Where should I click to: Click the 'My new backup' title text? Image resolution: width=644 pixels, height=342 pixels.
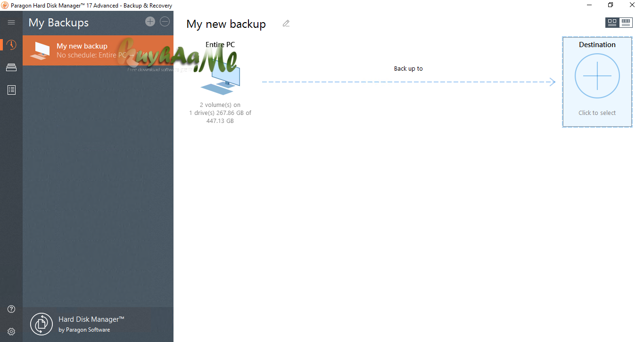point(226,24)
